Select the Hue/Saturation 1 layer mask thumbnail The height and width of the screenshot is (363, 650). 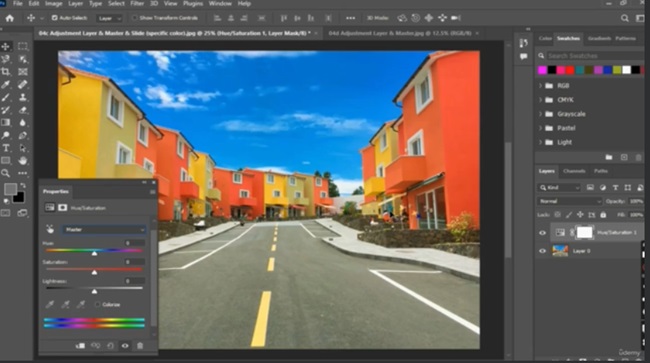pos(585,232)
